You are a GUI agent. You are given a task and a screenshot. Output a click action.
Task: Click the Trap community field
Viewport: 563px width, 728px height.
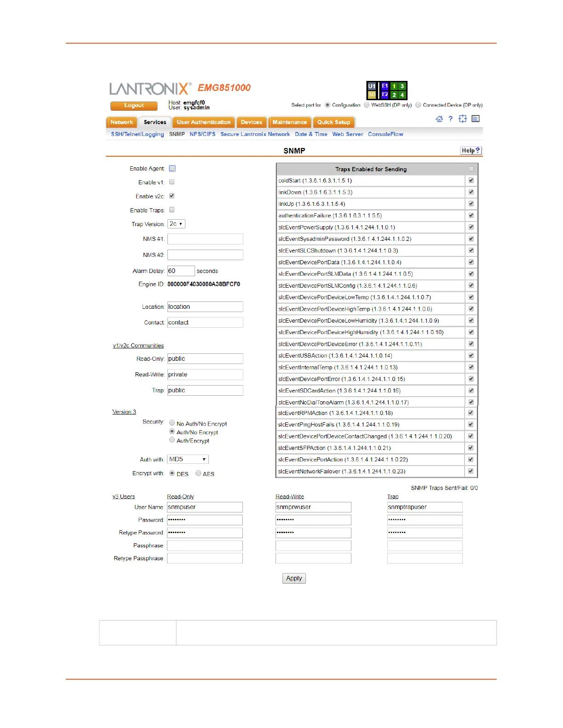[205, 390]
